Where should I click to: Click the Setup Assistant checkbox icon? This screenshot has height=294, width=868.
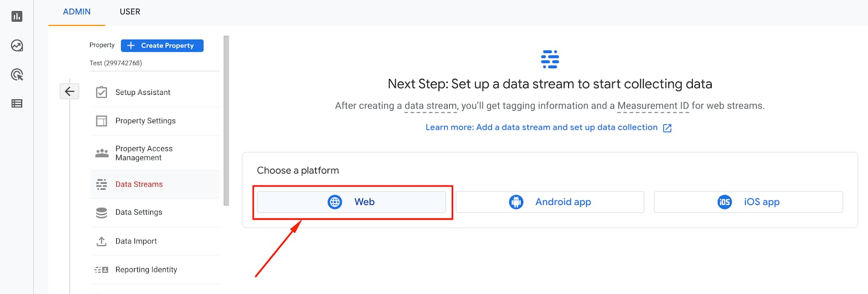click(x=101, y=92)
